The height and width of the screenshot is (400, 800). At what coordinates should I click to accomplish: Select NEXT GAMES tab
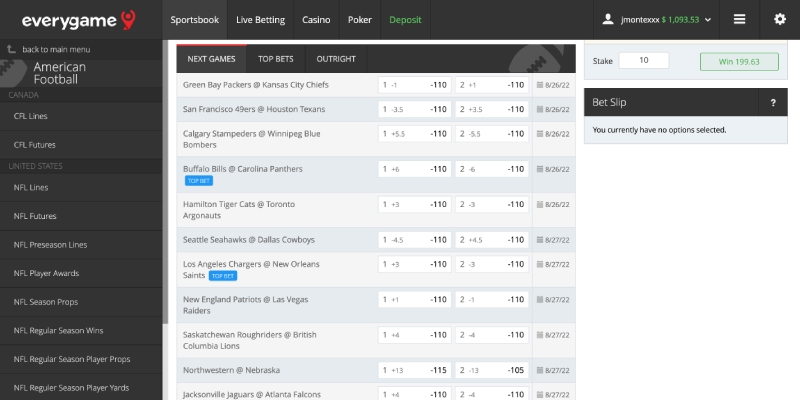click(211, 59)
